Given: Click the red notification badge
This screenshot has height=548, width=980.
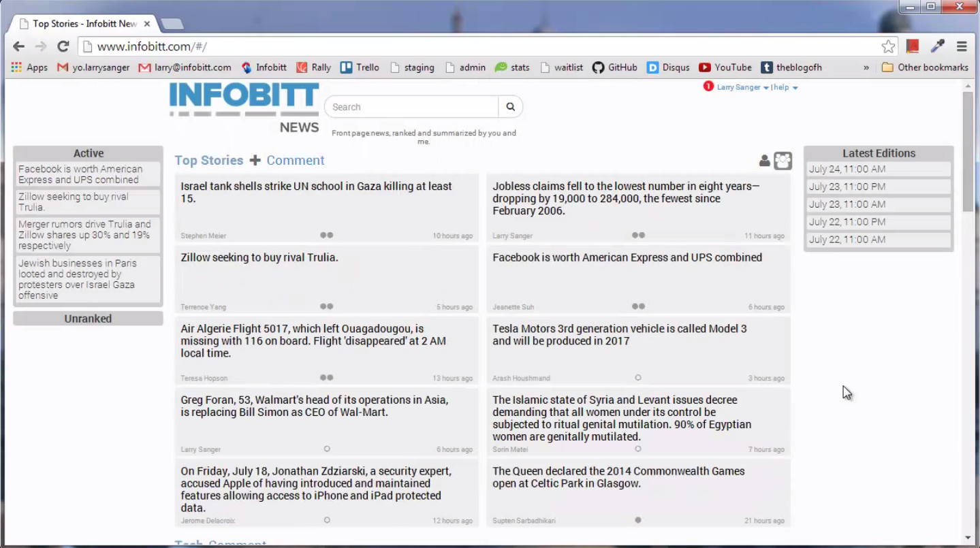Looking at the screenshot, I should click(x=708, y=86).
